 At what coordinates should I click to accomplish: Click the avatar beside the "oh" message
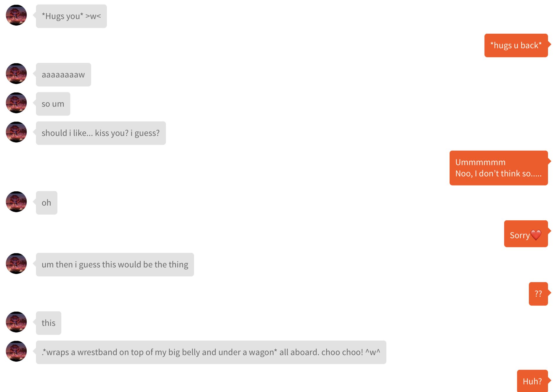[16, 202]
